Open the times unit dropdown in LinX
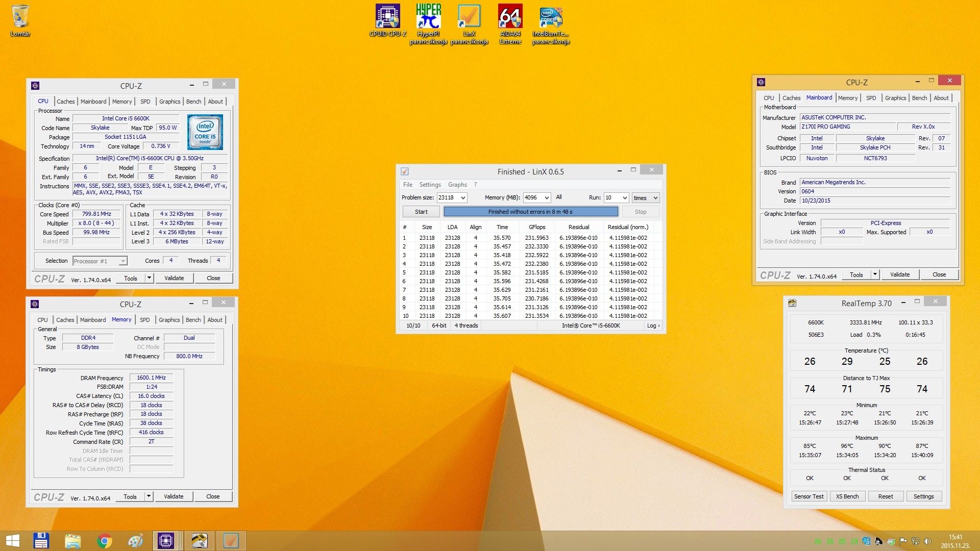 [646, 198]
